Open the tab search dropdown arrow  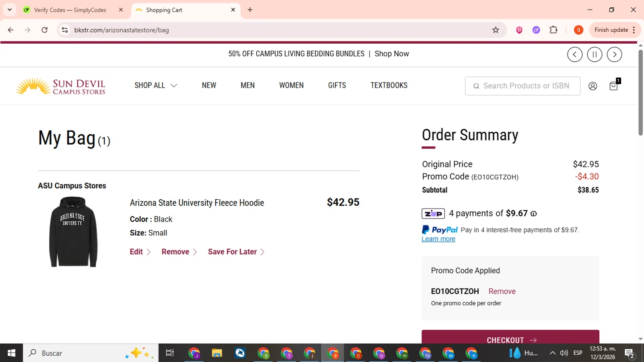coord(9,9)
